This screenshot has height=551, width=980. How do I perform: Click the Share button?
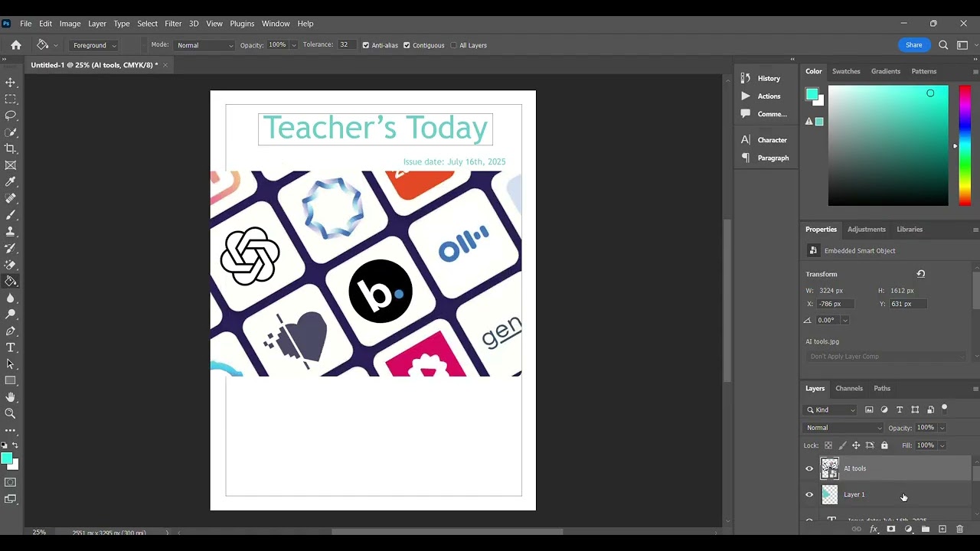(914, 45)
